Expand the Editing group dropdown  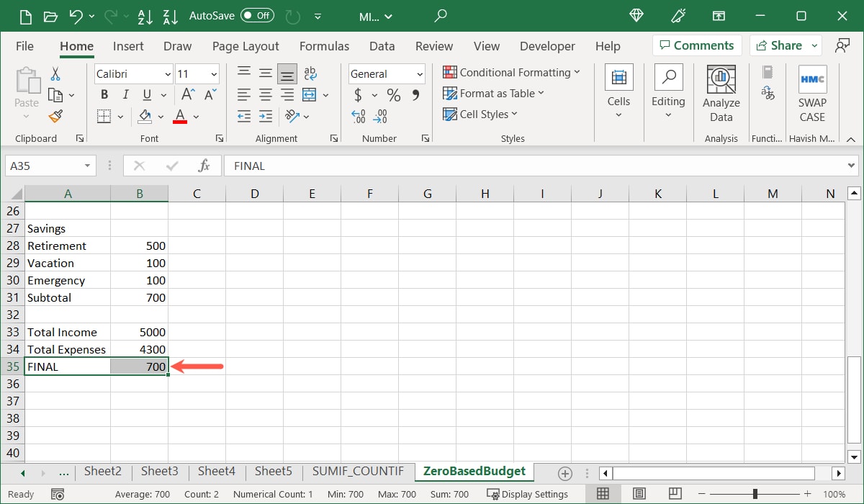[668, 114]
